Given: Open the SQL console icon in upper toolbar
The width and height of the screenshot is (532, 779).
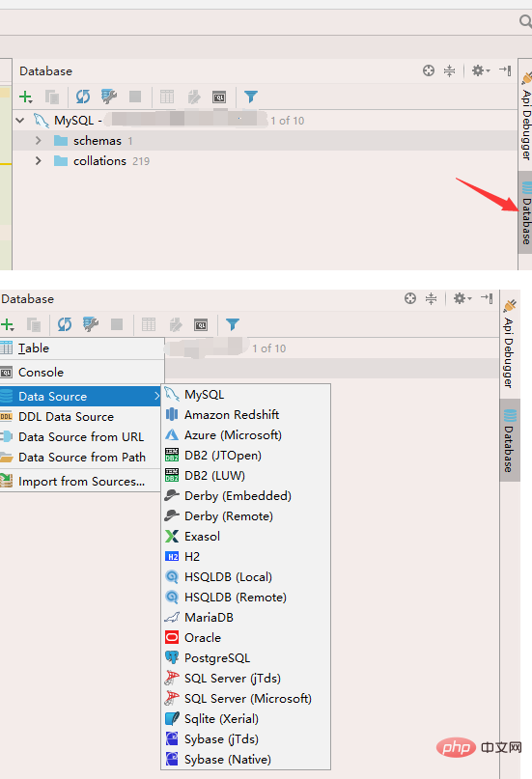Looking at the screenshot, I should coord(219,97).
